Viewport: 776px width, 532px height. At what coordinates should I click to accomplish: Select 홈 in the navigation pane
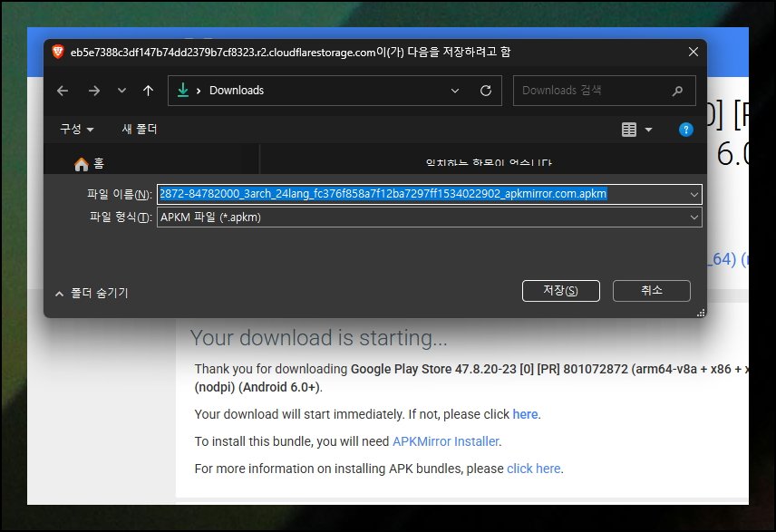click(x=89, y=164)
